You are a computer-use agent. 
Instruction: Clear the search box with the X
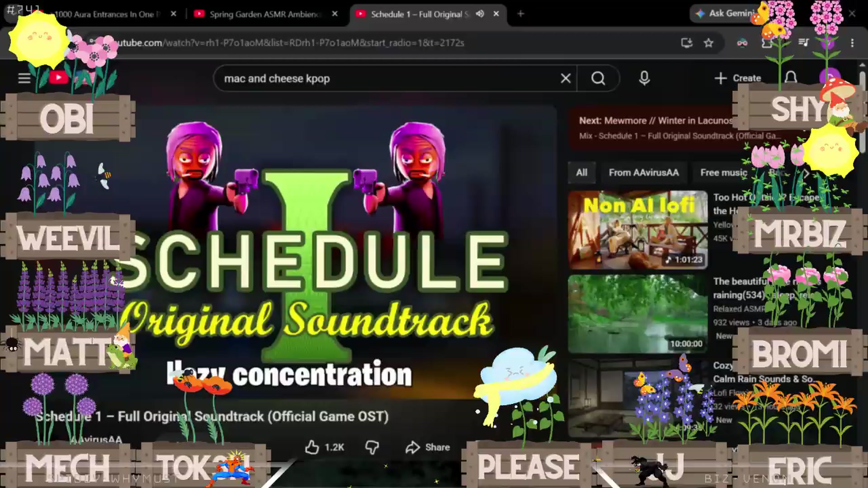pos(566,79)
